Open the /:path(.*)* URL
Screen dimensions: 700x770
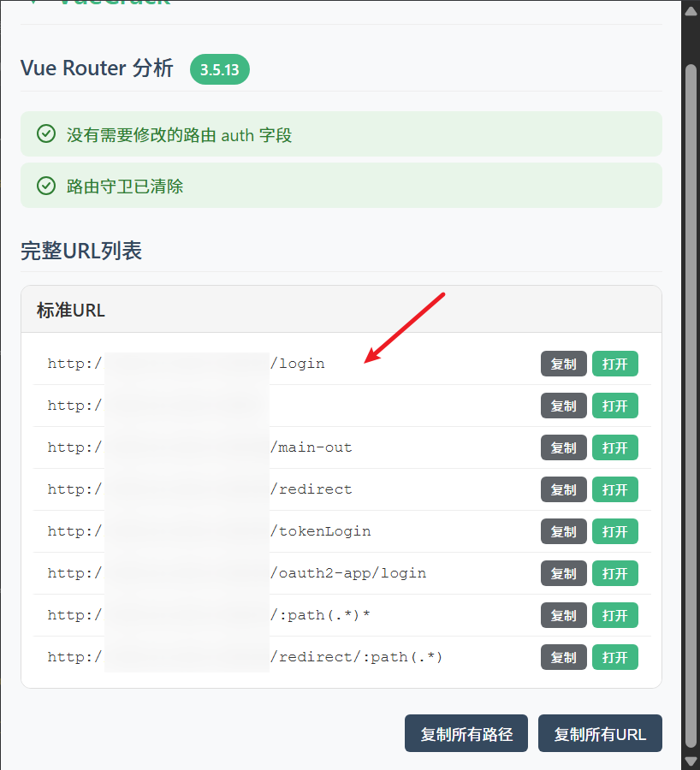pos(615,615)
